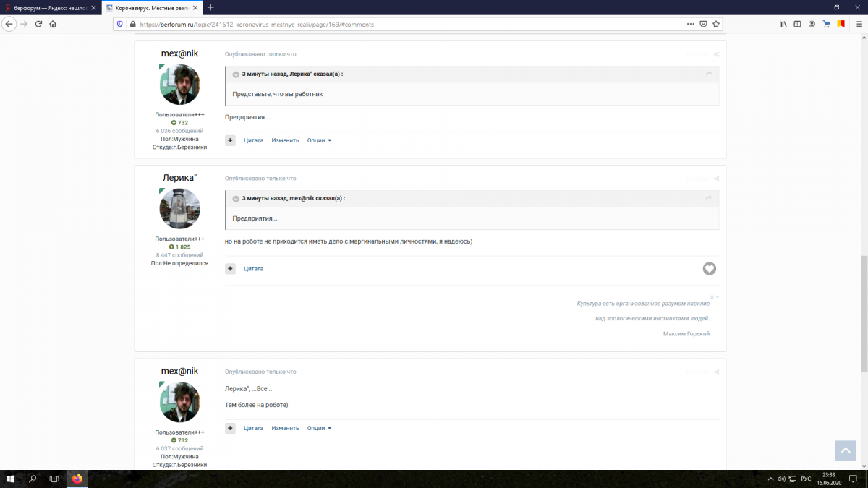868x488 pixels.
Task: Reload the page with the refresh icon
Action: point(38,24)
